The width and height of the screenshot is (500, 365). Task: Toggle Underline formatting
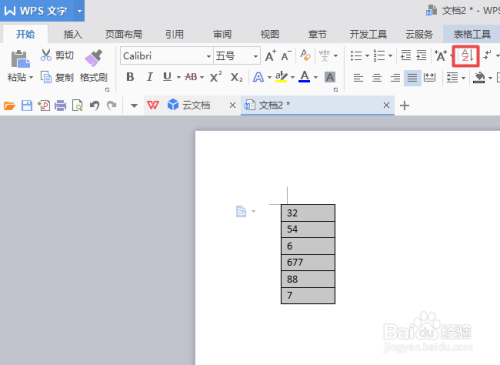coord(167,77)
